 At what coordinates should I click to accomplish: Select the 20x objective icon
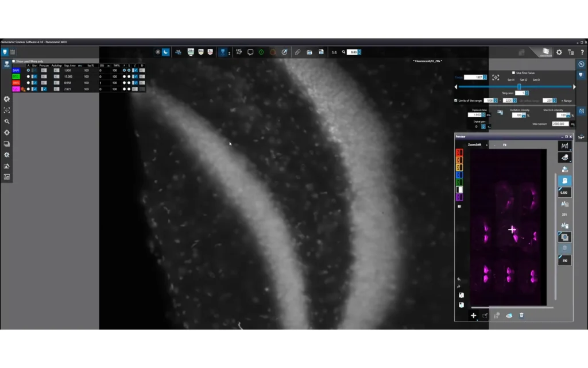tap(189, 52)
